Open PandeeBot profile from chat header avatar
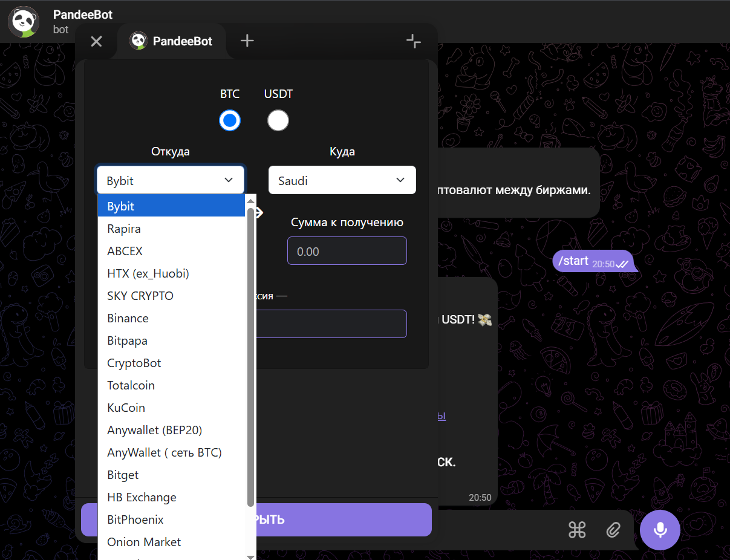730x560 pixels. 24,21
